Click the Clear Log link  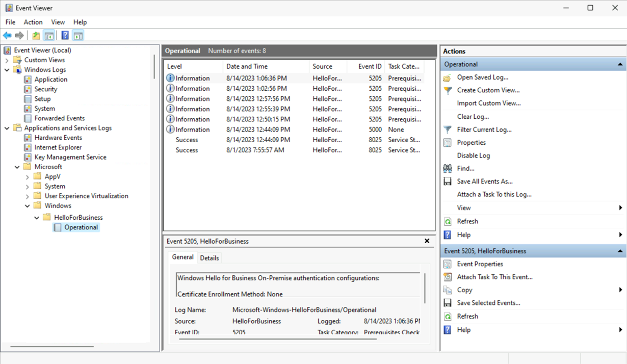pos(473,117)
